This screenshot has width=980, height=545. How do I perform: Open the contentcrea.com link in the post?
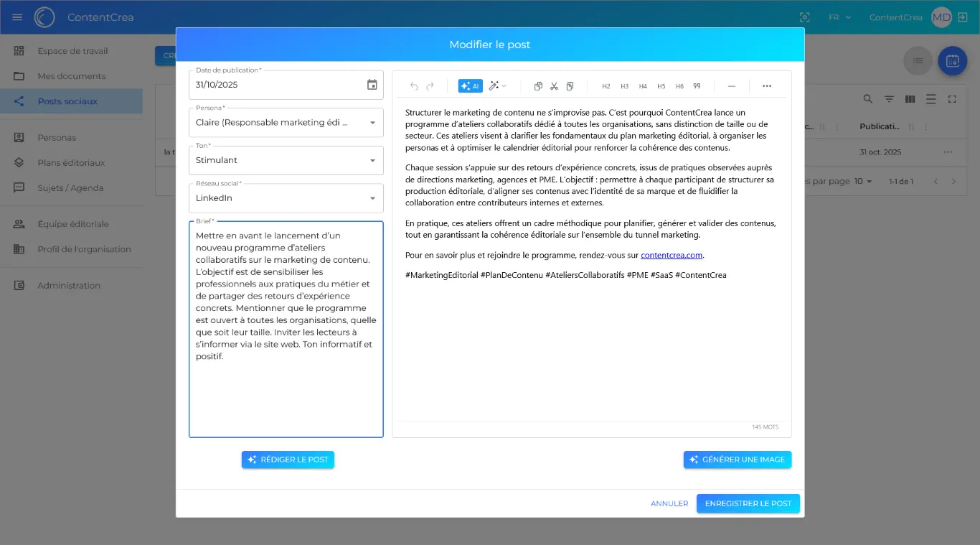pos(671,255)
